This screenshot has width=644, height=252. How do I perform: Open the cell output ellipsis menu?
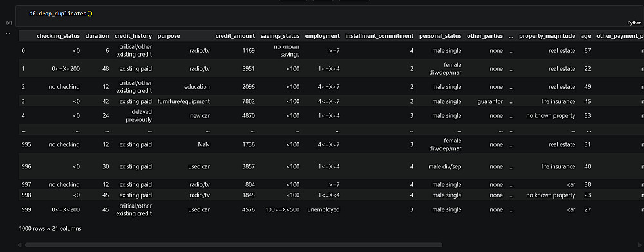tap(8, 33)
